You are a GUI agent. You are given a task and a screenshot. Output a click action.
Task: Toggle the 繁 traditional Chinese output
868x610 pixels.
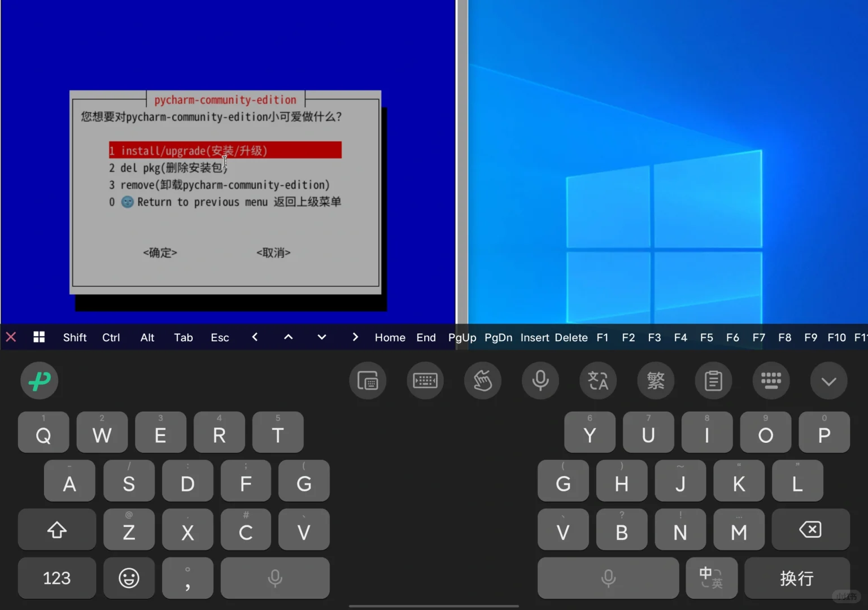pos(656,381)
